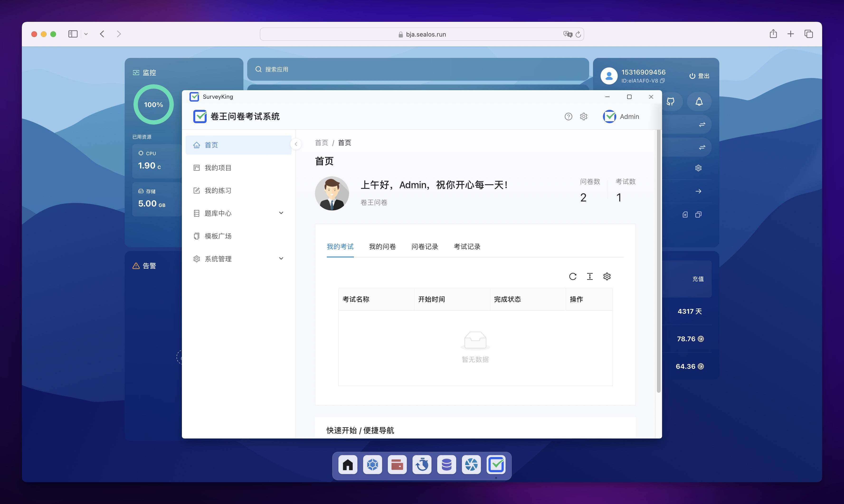Click the 充值 recharge button
The image size is (844, 504).
698,279
